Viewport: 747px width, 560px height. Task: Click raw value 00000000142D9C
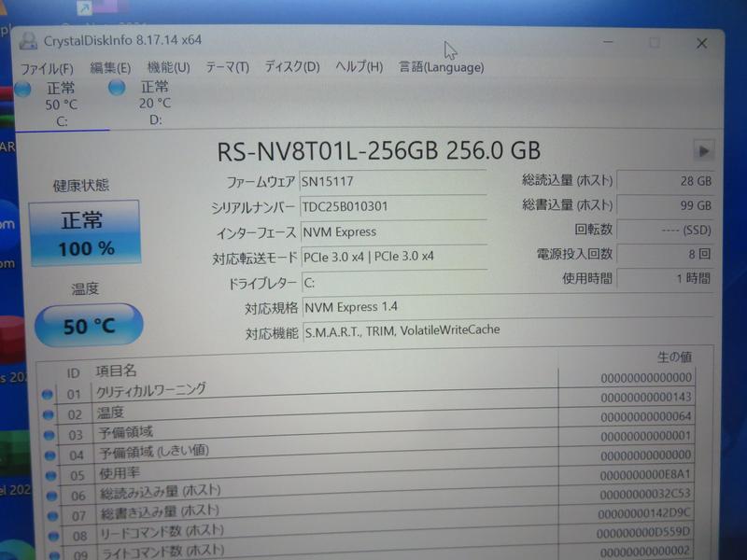click(644, 514)
